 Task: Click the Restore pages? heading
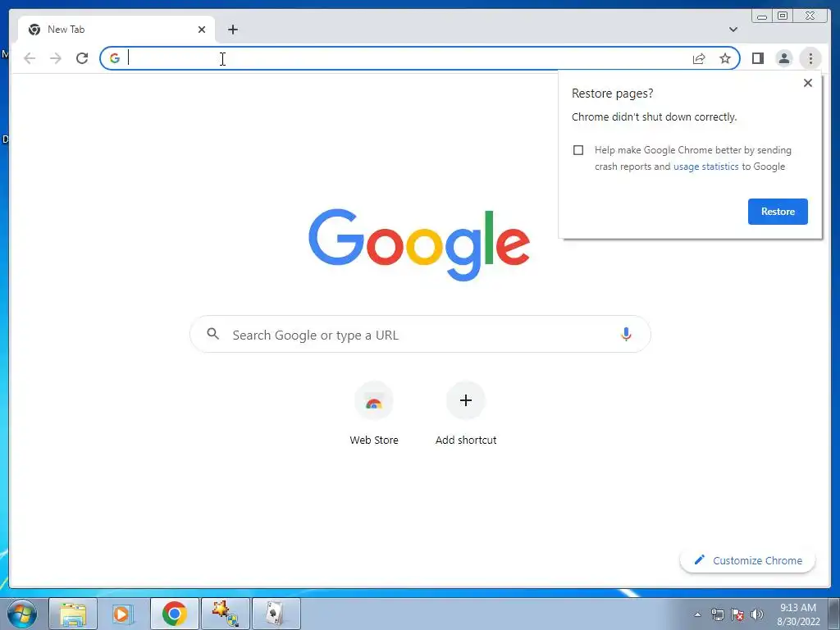(x=612, y=94)
